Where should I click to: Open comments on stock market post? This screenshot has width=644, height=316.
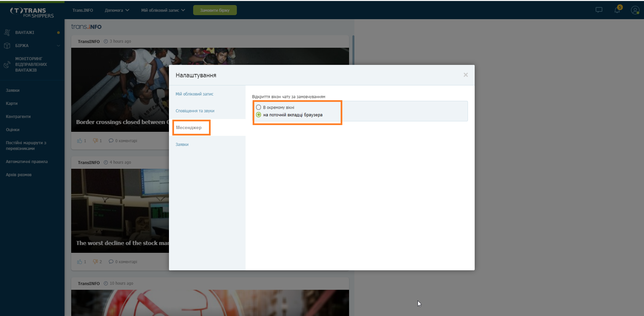(123, 262)
